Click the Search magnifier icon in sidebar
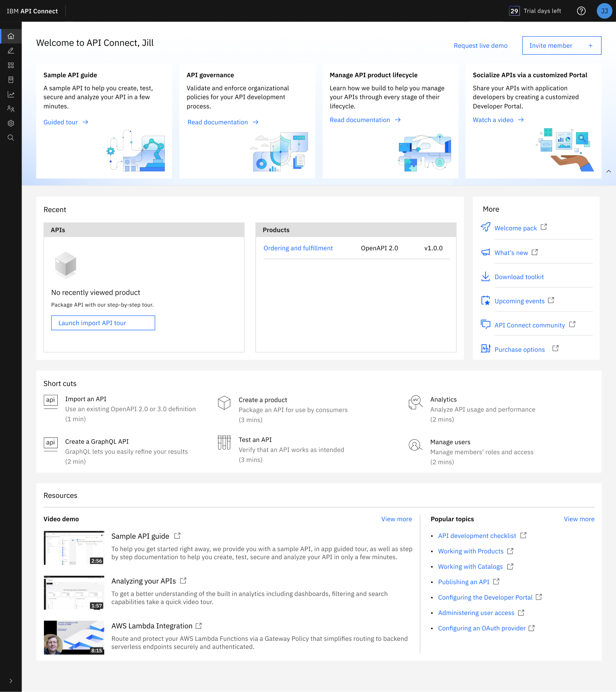The width and height of the screenshot is (616, 692). click(11, 138)
